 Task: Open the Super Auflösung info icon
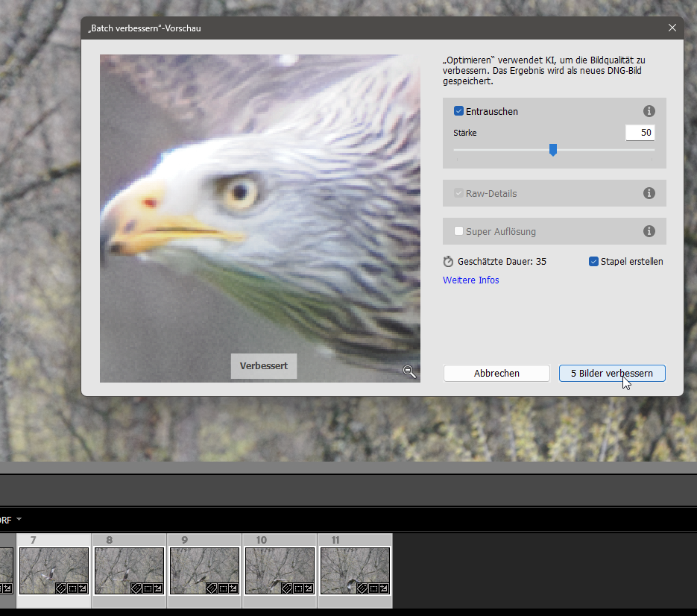pos(649,231)
